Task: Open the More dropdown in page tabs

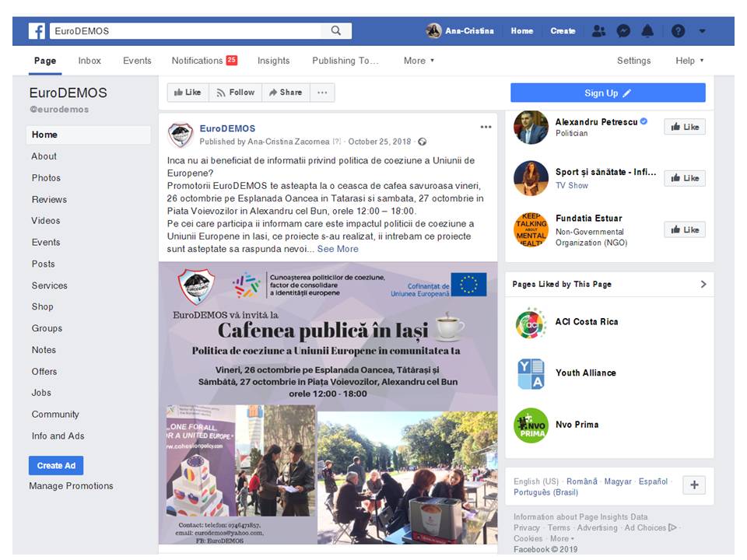Action: click(x=419, y=61)
